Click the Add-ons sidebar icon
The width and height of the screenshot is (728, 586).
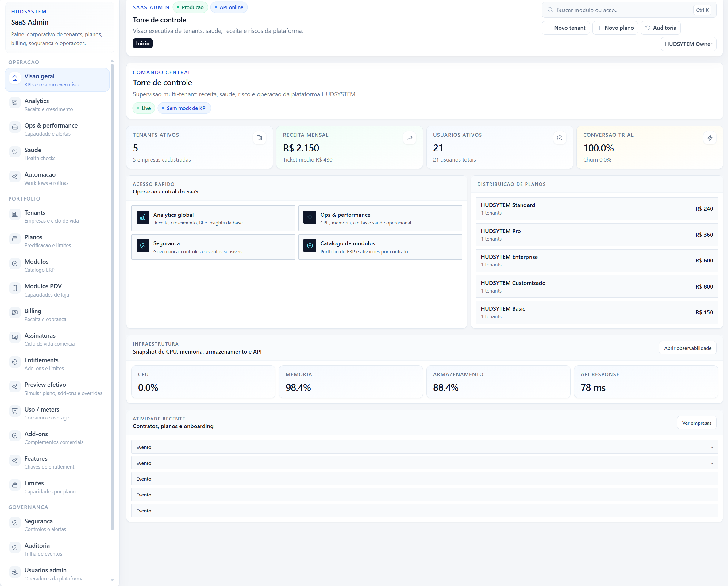tap(15, 436)
